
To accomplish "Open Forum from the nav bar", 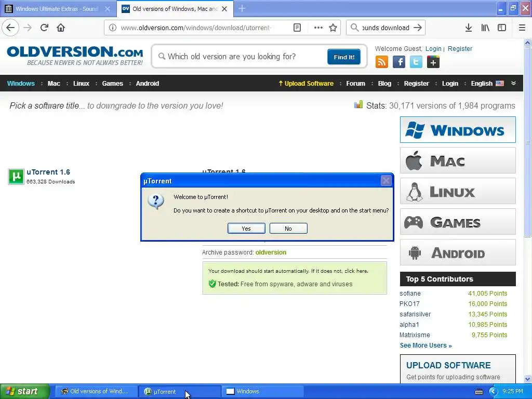I will coord(355,84).
